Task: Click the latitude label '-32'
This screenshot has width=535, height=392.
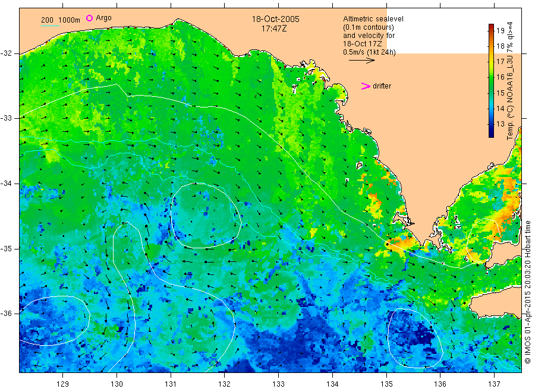Action: tap(6, 53)
